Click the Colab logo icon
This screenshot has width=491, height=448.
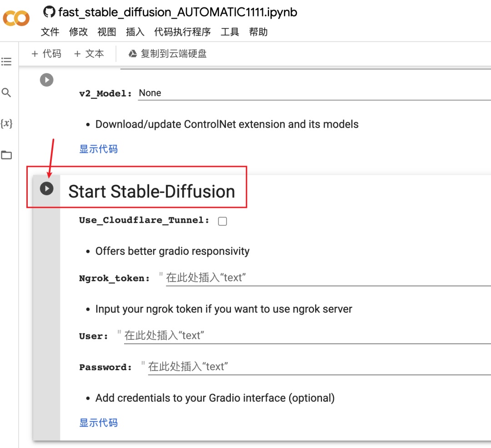click(16, 18)
